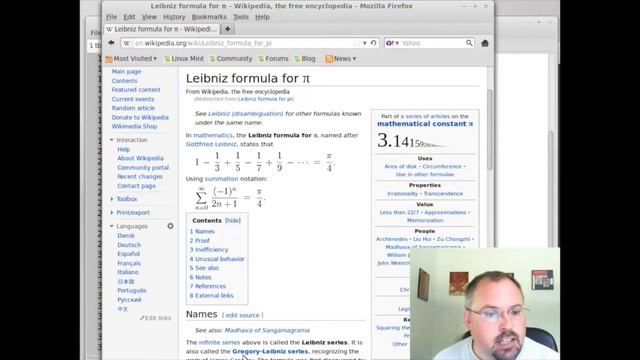Click edit source next to Names heading
This screenshot has width=640, height=360.
click(x=242, y=315)
